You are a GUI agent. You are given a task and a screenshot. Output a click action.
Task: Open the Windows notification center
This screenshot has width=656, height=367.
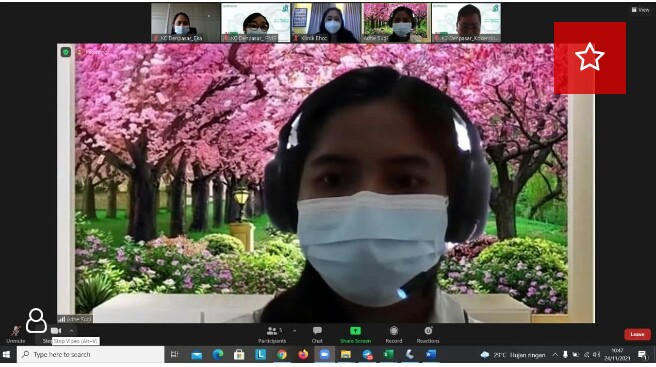pyautogui.click(x=643, y=355)
